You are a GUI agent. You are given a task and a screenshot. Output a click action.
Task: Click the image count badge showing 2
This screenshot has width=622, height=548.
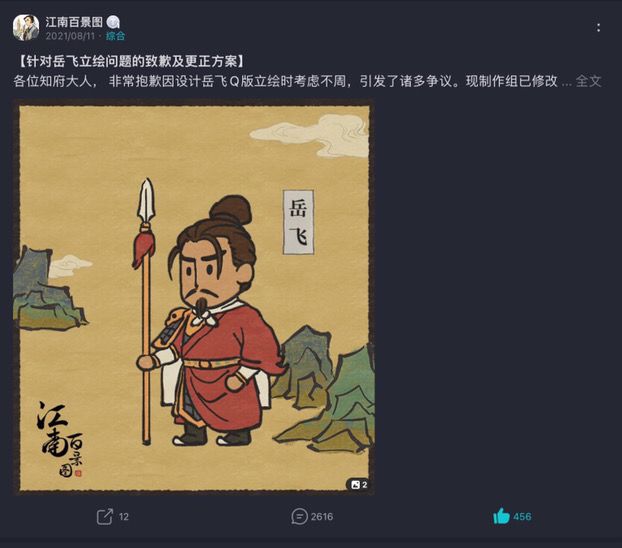tap(359, 485)
